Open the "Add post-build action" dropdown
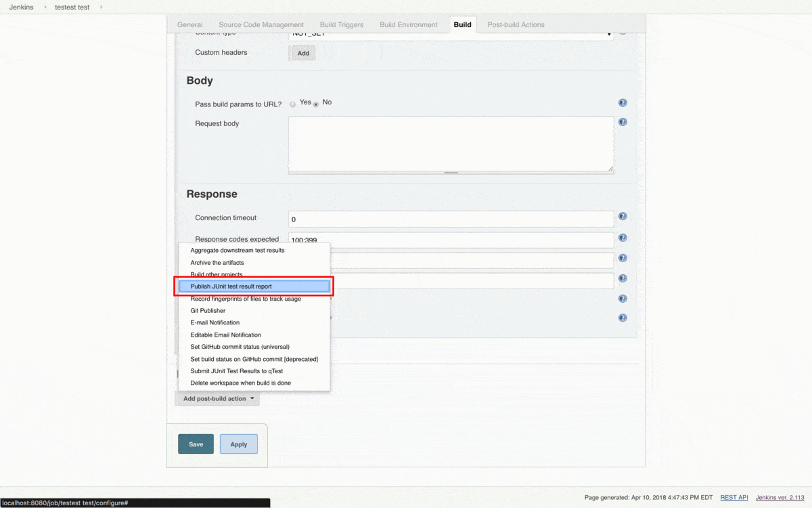Screen dimensions: 812x508 217,399
